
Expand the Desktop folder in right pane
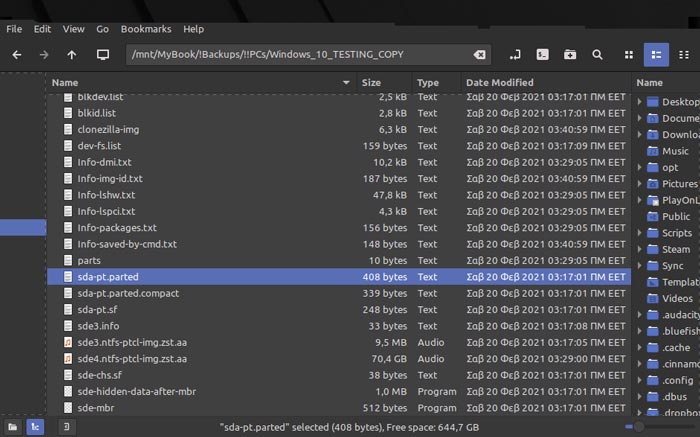tap(639, 102)
